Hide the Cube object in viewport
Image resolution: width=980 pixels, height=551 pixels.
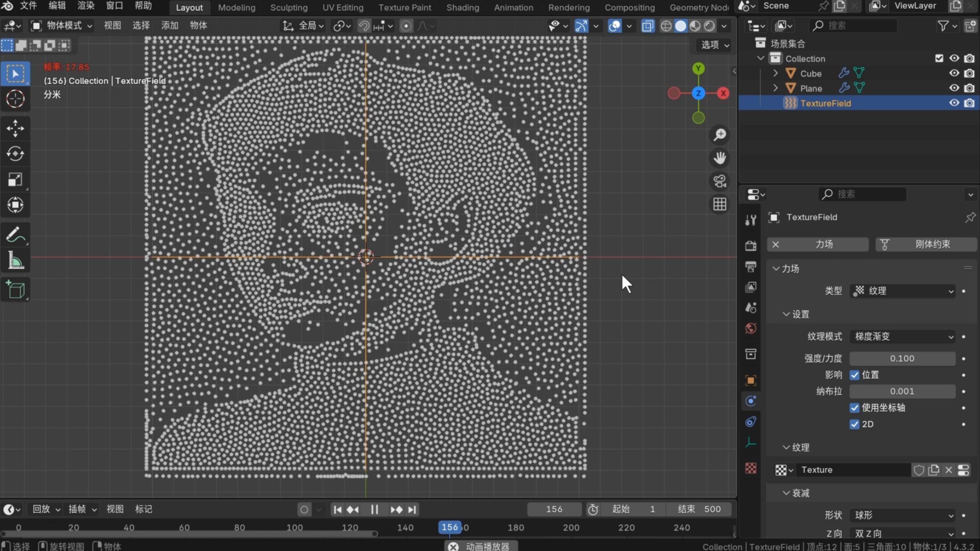(954, 73)
